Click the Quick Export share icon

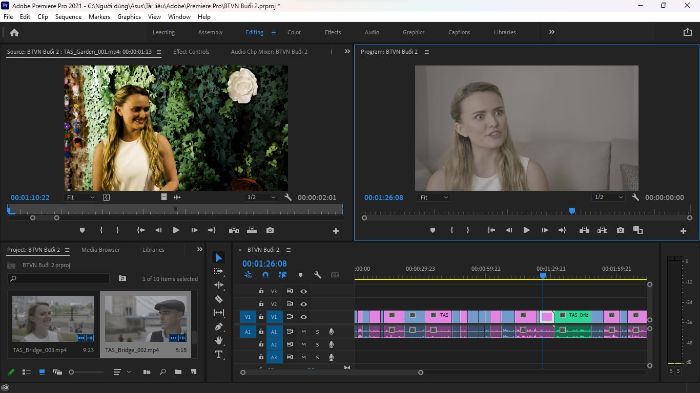coord(688,32)
